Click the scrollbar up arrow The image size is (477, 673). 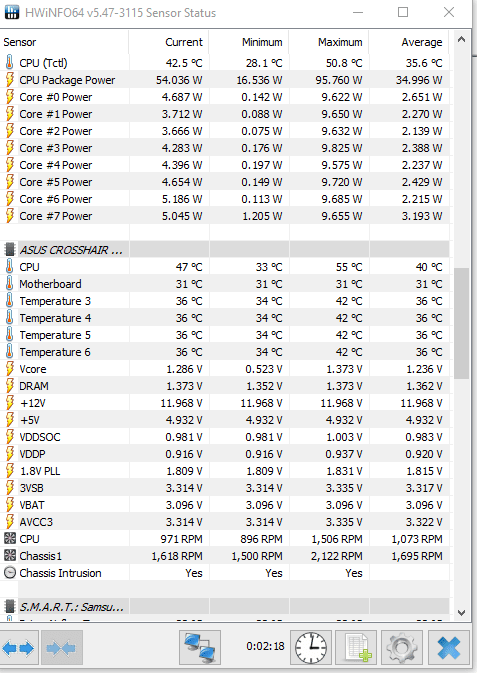coord(462,39)
